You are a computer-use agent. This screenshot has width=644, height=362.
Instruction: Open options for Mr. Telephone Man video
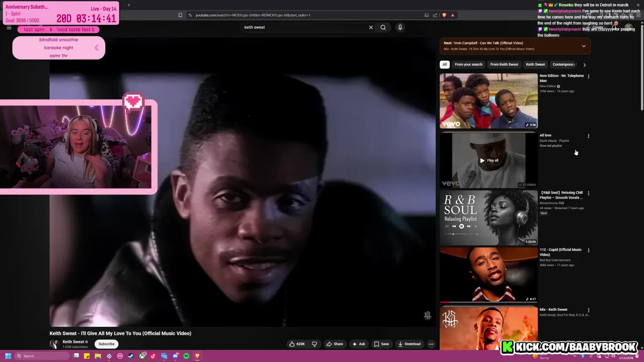589,76
